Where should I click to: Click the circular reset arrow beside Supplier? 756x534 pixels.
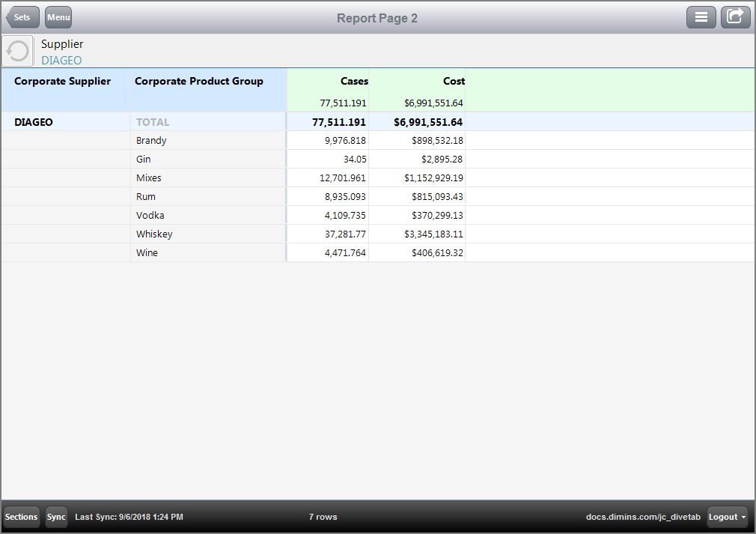coord(16,50)
